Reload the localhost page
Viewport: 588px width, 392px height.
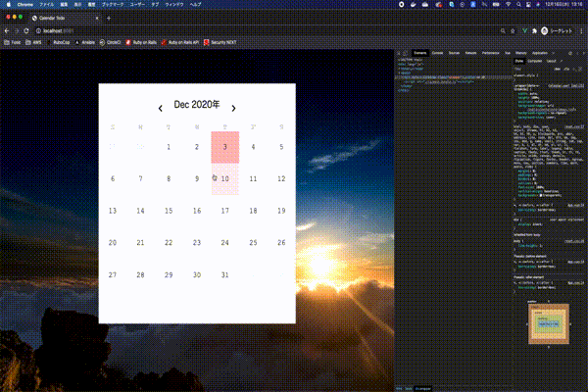click(26, 30)
